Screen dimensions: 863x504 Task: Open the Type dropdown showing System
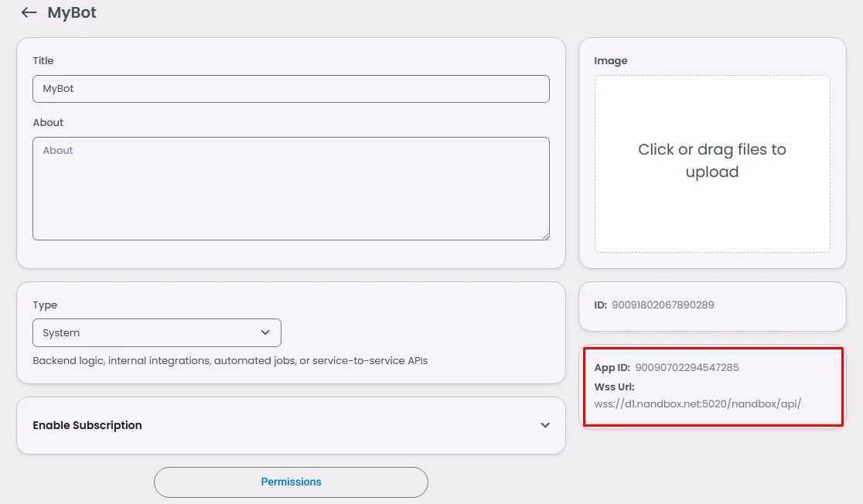pyautogui.click(x=157, y=332)
